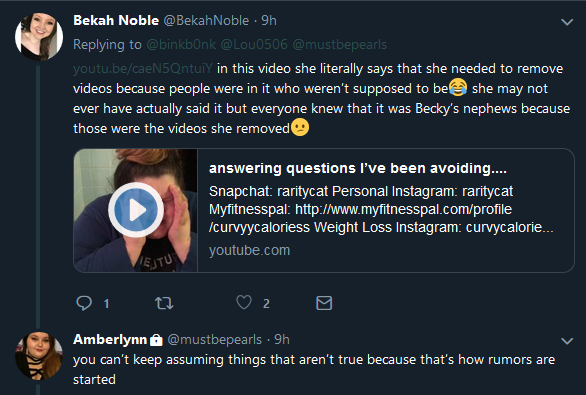Open Amberlynn's profile picture
The width and height of the screenshot is (586, 395).
coord(39,356)
